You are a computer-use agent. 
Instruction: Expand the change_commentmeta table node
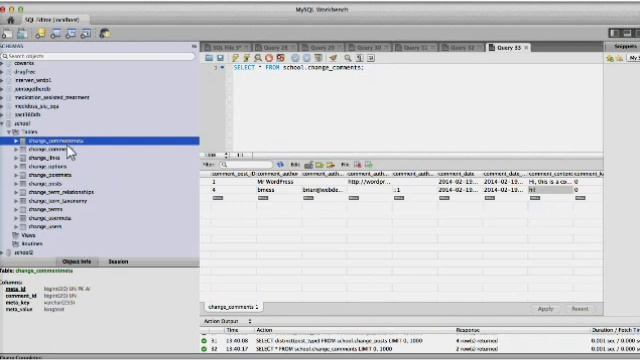(x=16, y=141)
